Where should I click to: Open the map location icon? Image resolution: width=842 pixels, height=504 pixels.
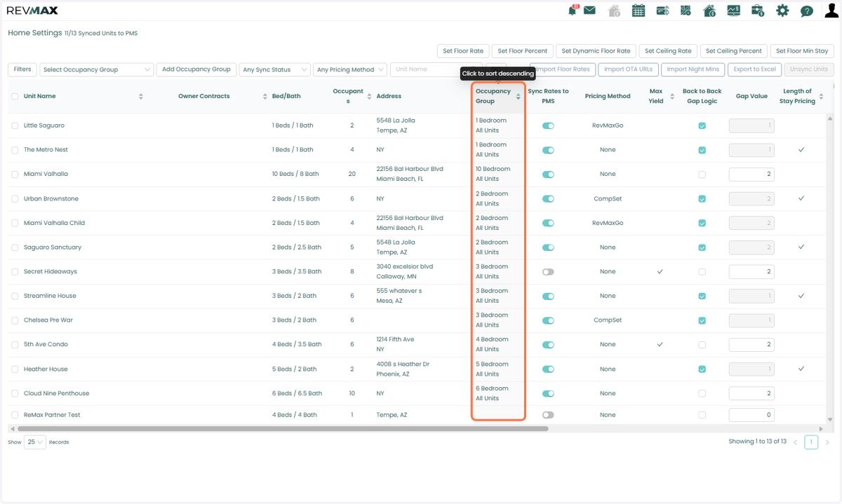pyautogui.click(x=686, y=11)
